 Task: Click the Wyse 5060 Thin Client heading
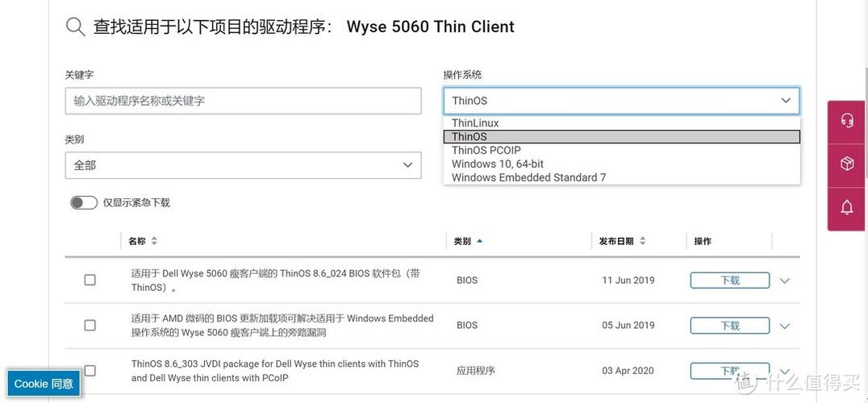(430, 27)
